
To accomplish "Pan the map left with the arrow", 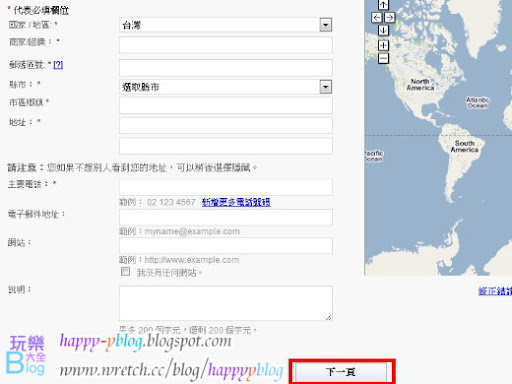I will tap(377, 17).
